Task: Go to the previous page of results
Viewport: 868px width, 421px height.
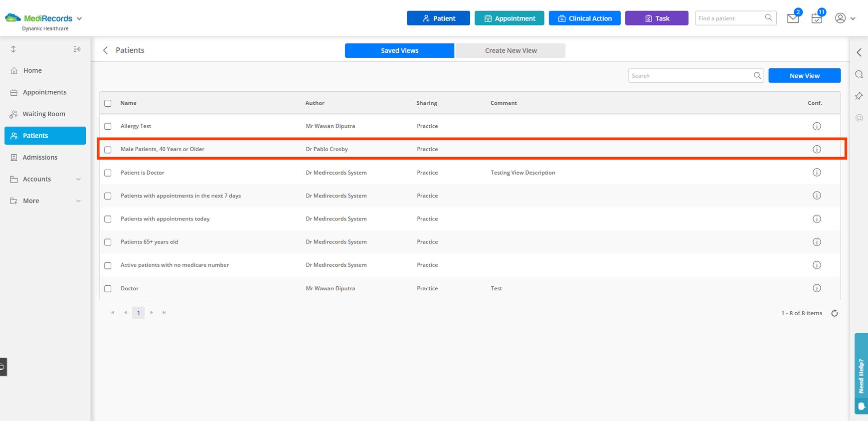Action: [x=125, y=313]
